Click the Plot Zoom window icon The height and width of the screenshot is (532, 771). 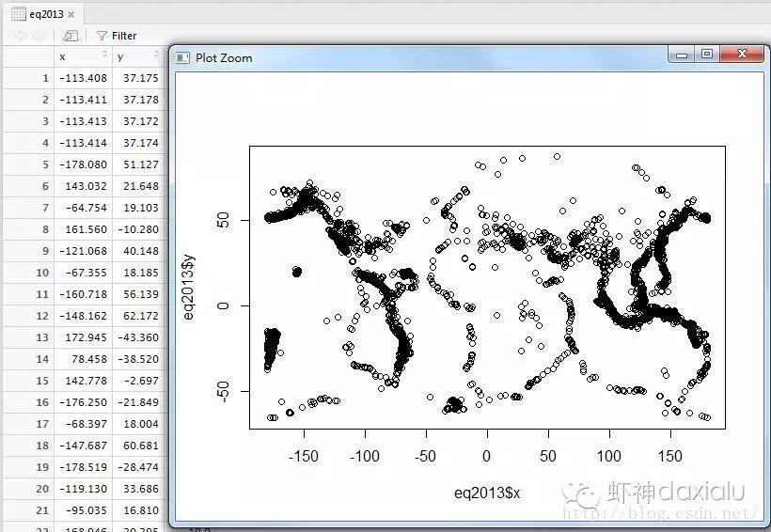(182, 58)
